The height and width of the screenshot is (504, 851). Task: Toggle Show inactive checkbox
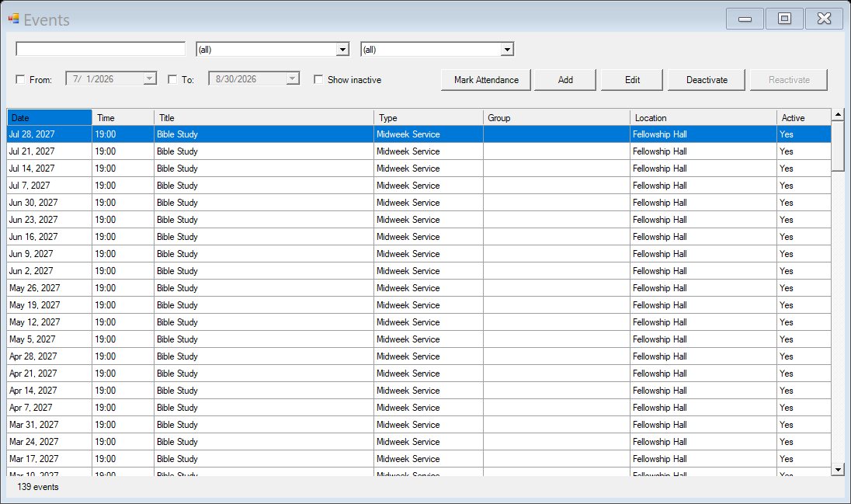click(x=318, y=79)
